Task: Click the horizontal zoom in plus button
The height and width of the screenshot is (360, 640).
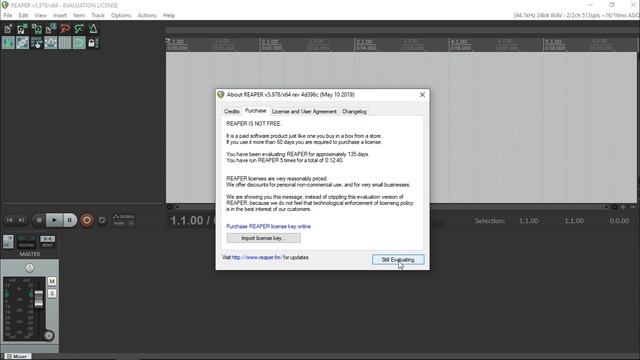Action: pos(623,207)
